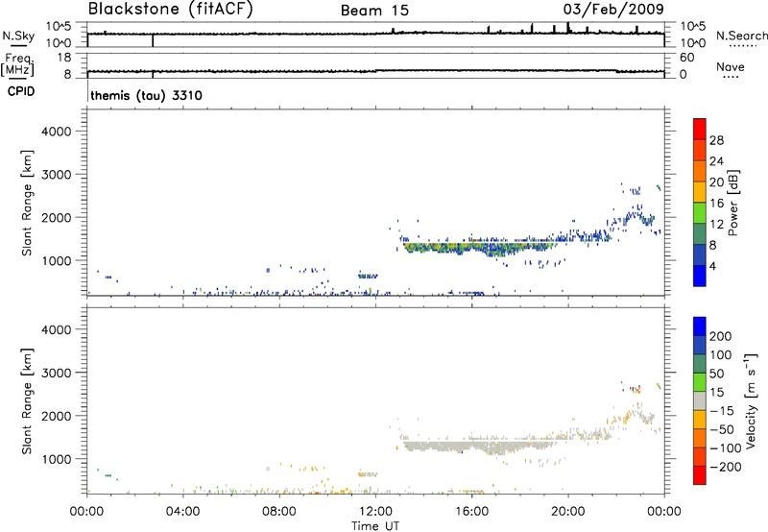Screen dimensions: 768x532
Task: Click the "60" Nave tick label
Action: 686,58
